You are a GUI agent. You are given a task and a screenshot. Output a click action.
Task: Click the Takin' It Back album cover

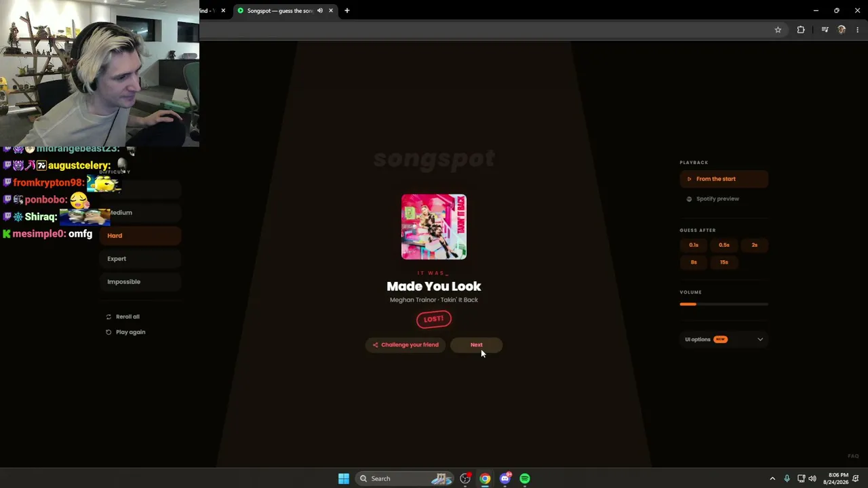(x=434, y=227)
